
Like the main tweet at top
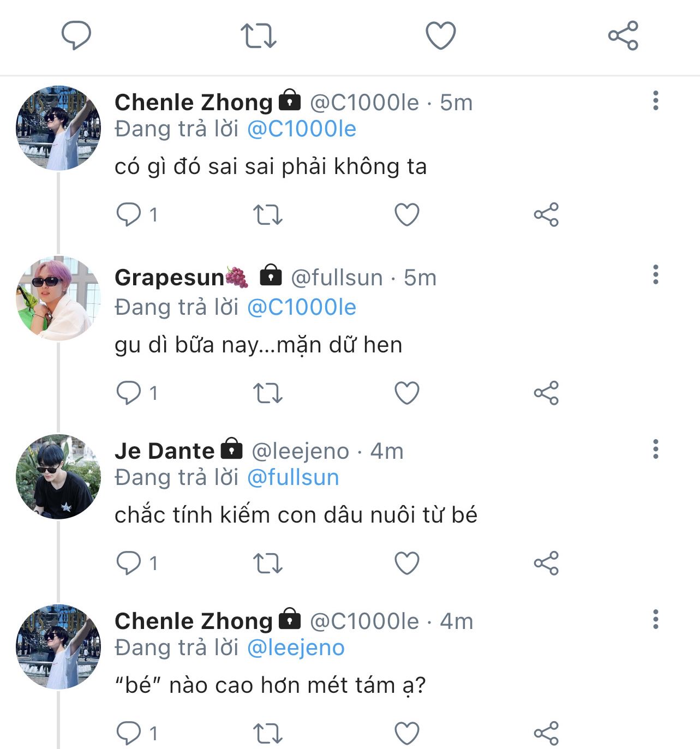tap(440, 35)
